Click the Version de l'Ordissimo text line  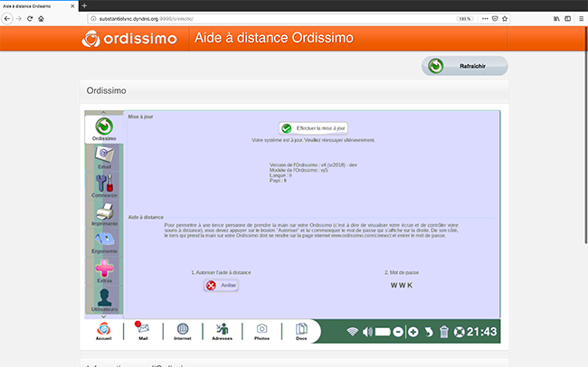[313, 165]
